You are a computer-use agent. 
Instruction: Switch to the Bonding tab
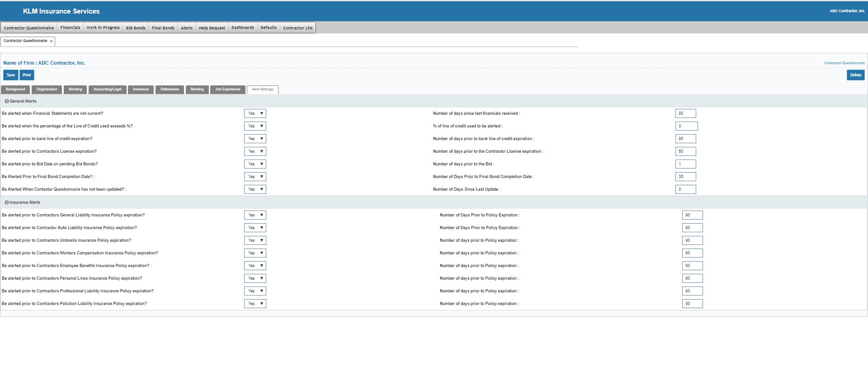tap(75, 89)
